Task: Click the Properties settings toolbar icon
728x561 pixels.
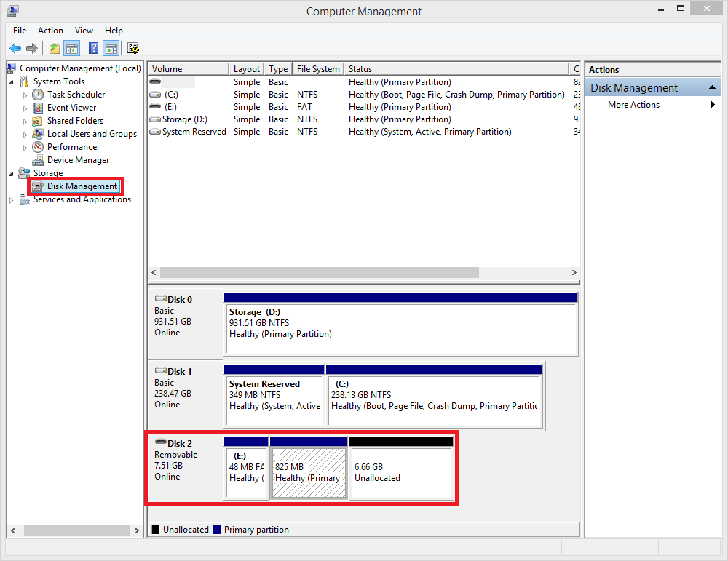Action: coord(132,49)
